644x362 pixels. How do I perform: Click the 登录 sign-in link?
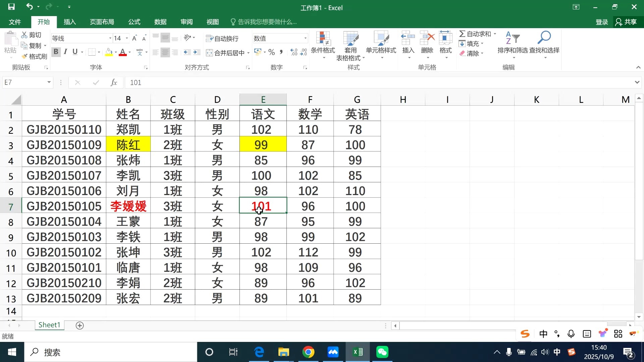601,22
